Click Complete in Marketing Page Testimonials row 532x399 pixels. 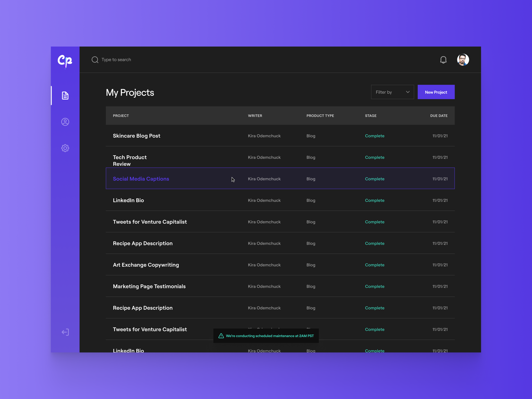(x=375, y=286)
